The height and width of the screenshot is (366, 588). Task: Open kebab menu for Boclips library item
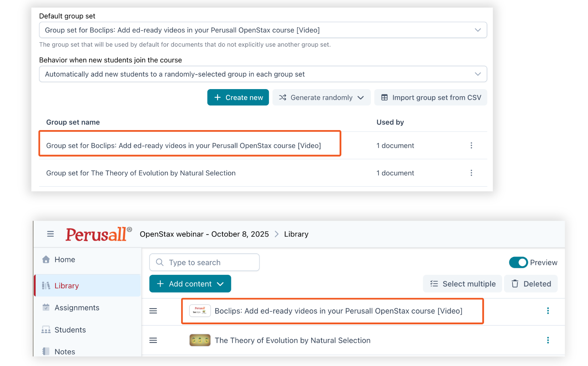click(548, 311)
